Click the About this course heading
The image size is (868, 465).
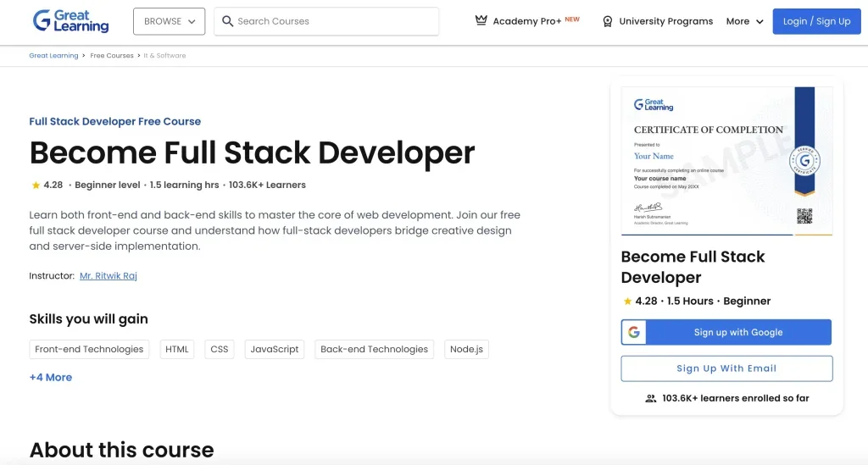[x=121, y=450]
